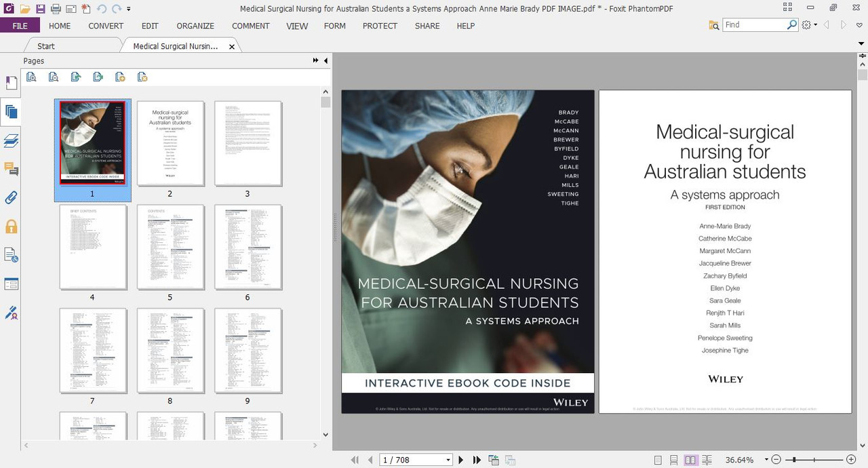This screenshot has width=868, height=468.
Task: Expand the Pages panel with double arrow
Action: point(315,60)
